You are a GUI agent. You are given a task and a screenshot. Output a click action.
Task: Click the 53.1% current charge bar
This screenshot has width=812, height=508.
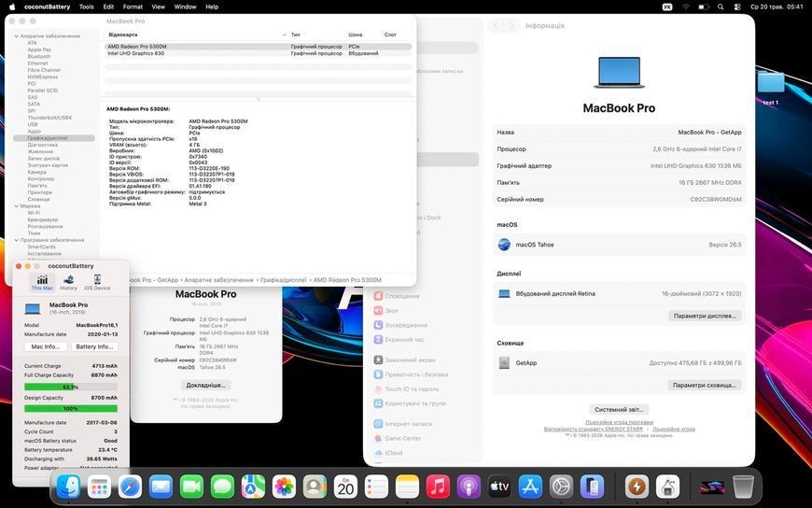(71, 387)
